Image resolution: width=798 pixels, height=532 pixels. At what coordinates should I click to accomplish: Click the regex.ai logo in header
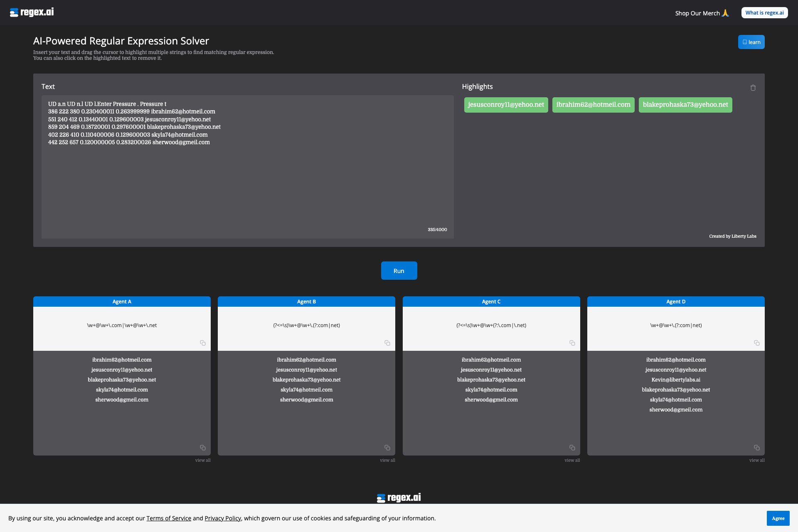coord(32,12)
